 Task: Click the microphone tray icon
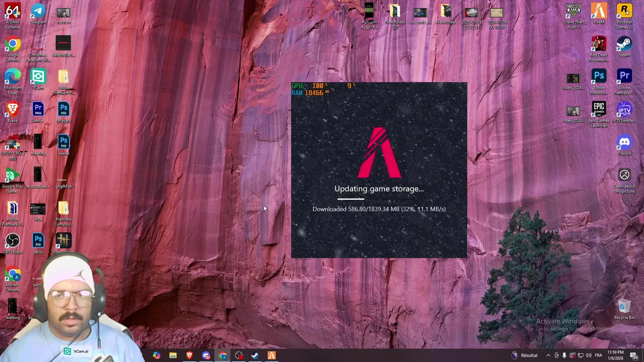(x=564, y=355)
